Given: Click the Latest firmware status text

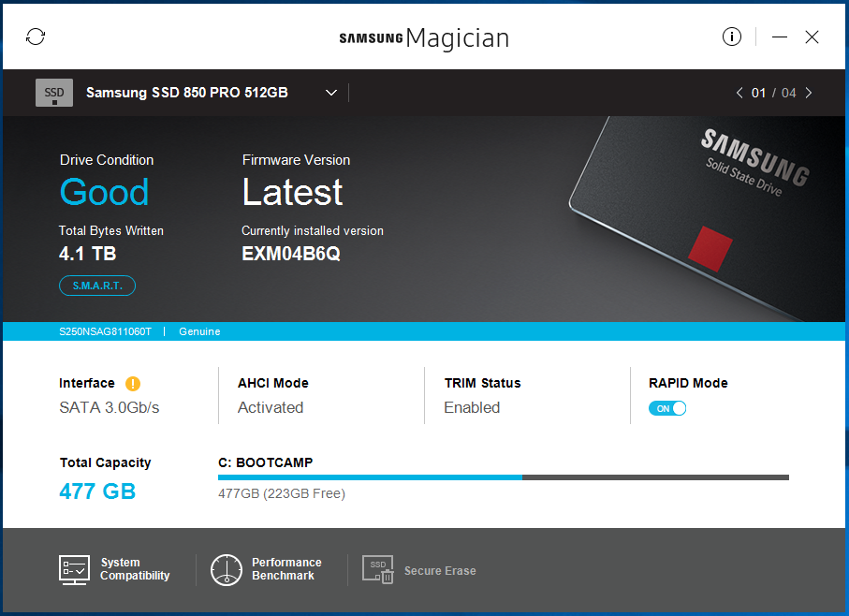Looking at the screenshot, I should [x=292, y=192].
